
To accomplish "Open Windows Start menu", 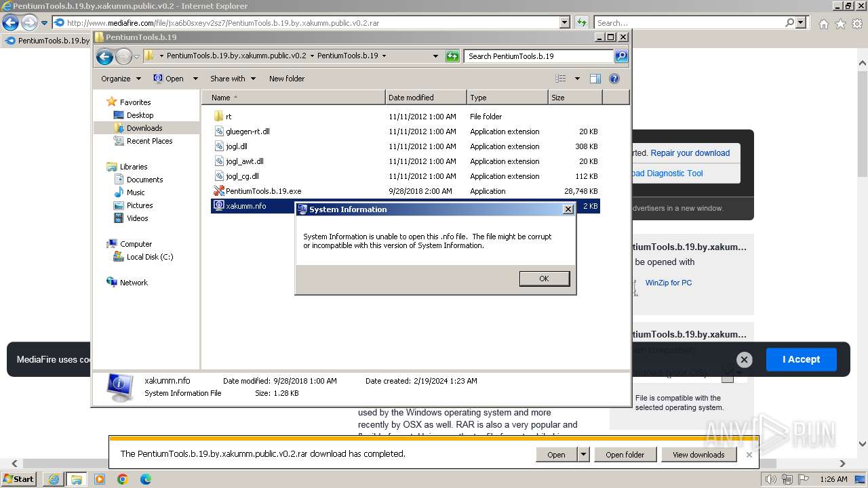I will pos(19,479).
